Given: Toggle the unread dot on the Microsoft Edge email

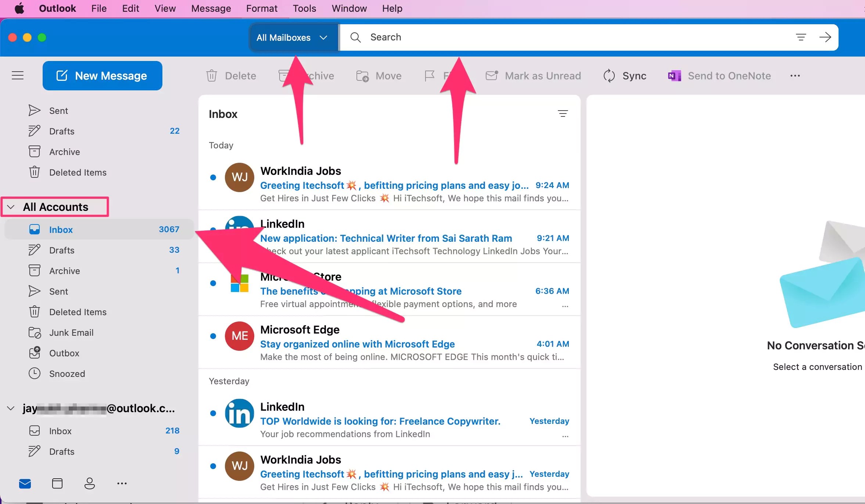Looking at the screenshot, I should click(x=213, y=335).
